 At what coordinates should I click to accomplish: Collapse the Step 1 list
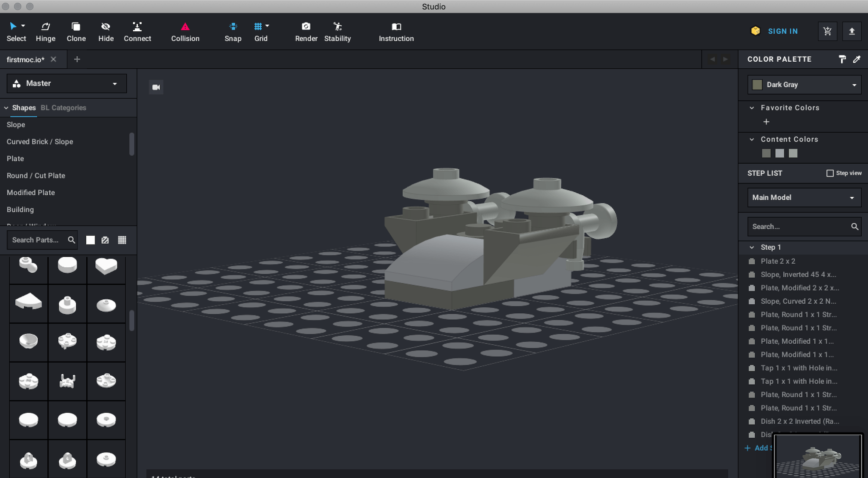(752, 247)
